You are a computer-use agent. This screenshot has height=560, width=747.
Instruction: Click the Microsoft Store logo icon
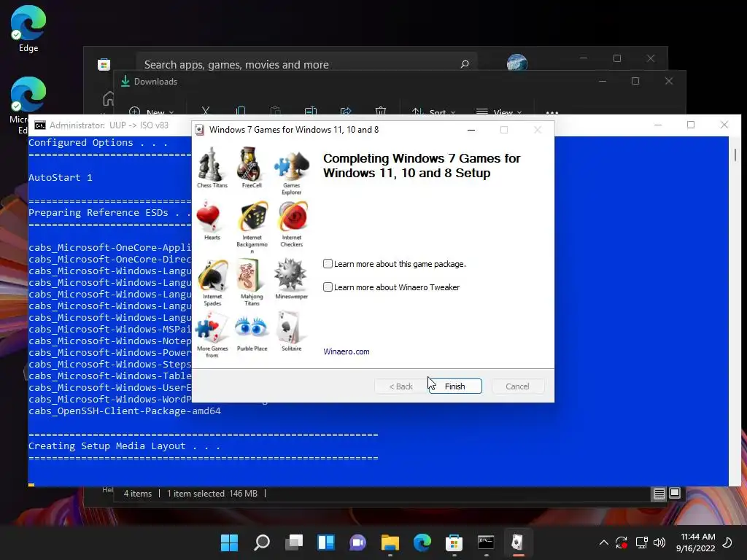(x=104, y=64)
